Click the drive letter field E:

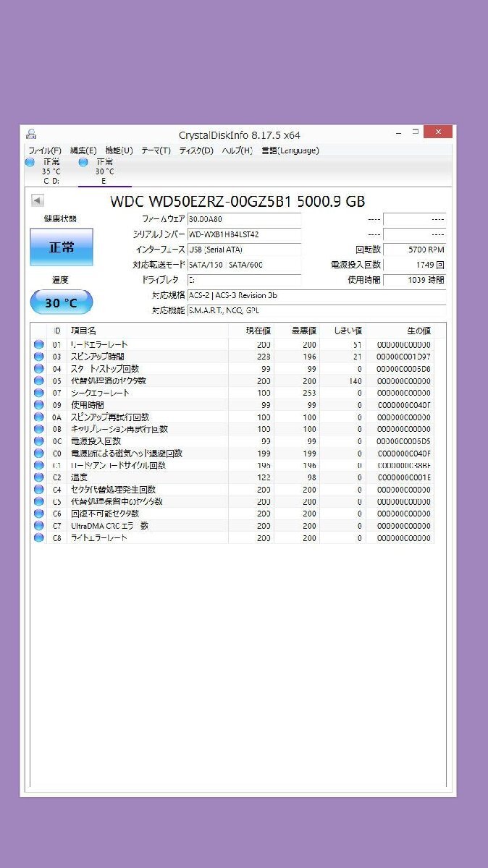(244, 280)
